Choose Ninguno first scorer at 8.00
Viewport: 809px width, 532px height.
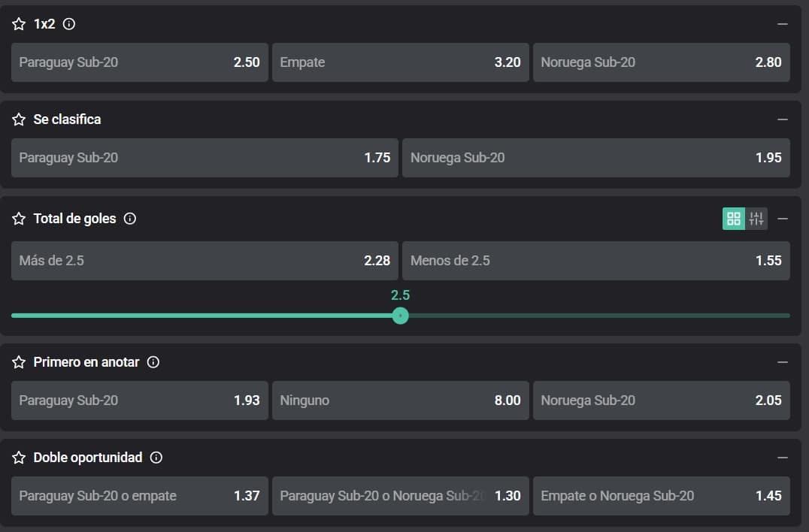pyautogui.click(x=400, y=401)
